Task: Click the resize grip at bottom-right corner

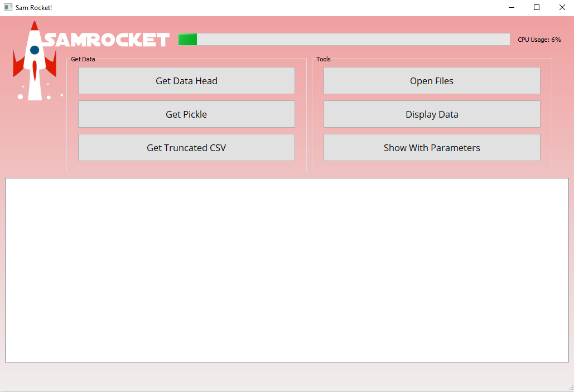Action: tap(570, 388)
